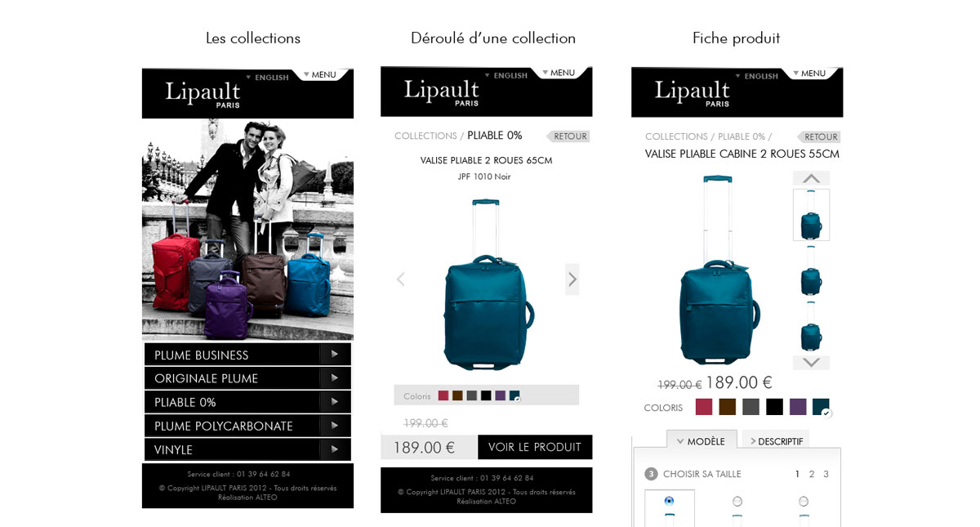Switch to the Descriptif tab
Screen dimensions: 980x527
776,441
